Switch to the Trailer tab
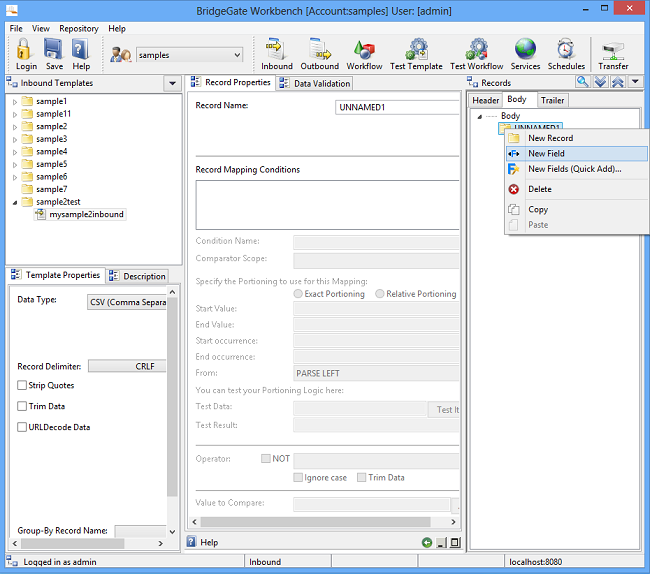This screenshot has width=650, height=574. pyautogui.click(x=553, y=100)
